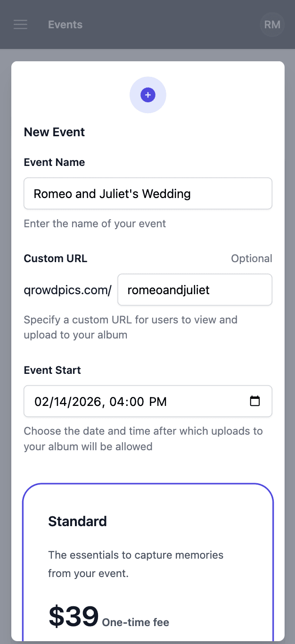
Task: Open the hamburger navigation menu
Action: click(20, 25)
